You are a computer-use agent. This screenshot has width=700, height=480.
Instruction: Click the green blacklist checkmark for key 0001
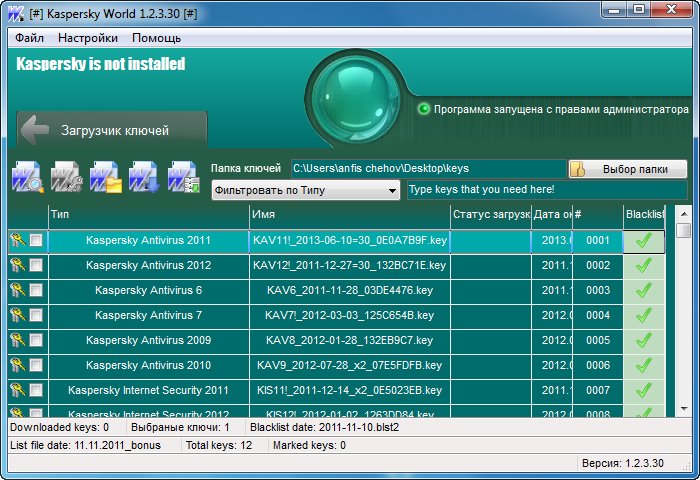[644, 241]
